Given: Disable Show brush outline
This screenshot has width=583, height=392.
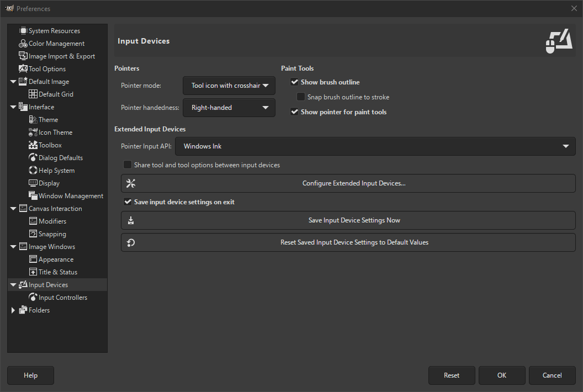Looking at the screenshot, I should 295,82.
